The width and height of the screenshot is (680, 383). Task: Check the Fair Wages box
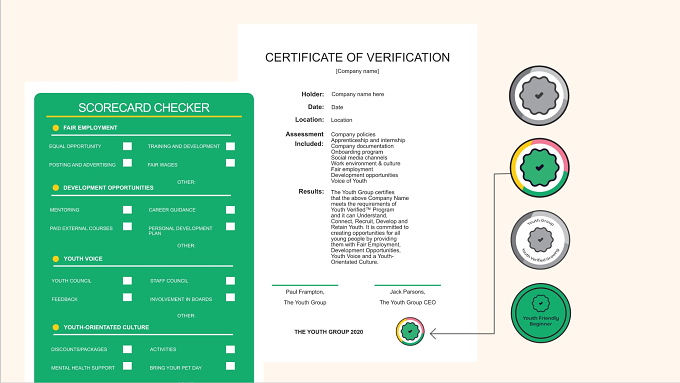(230, 163)
